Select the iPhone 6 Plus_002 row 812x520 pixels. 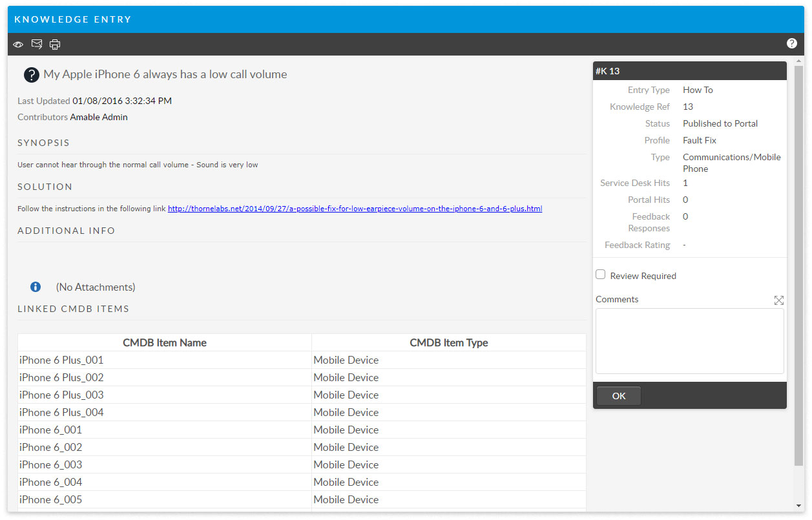click(x=302, y=377)
